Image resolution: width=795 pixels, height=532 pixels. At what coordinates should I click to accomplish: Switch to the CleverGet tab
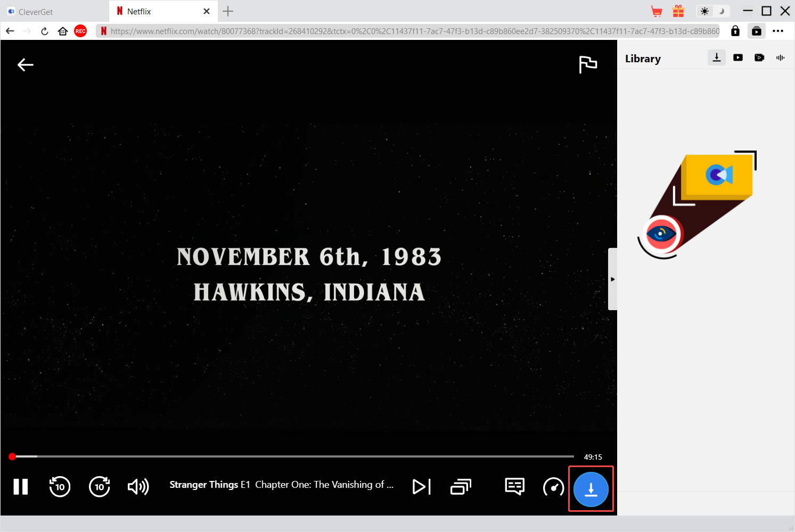pos(54,11)
